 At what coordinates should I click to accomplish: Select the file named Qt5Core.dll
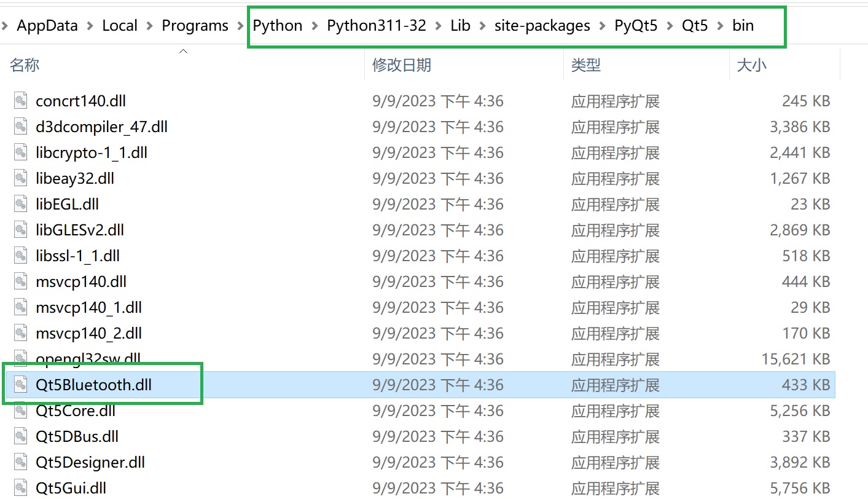(x=76, y=411)
